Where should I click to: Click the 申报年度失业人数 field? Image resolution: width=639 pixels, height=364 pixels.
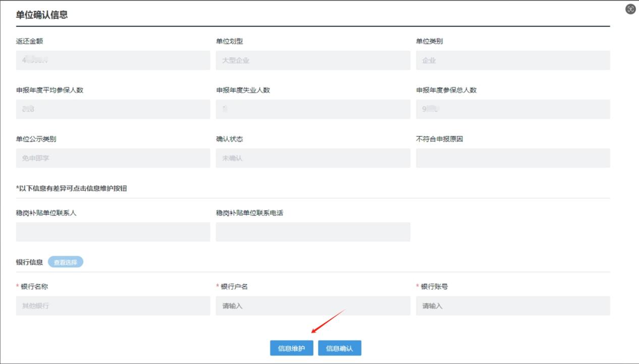tap(312, 109)
